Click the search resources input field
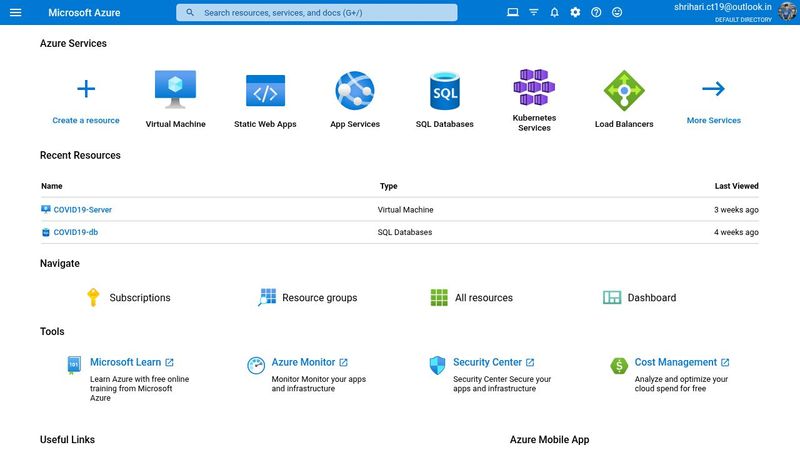Screen dimensions: 800x450 click(x=316, y=13)
